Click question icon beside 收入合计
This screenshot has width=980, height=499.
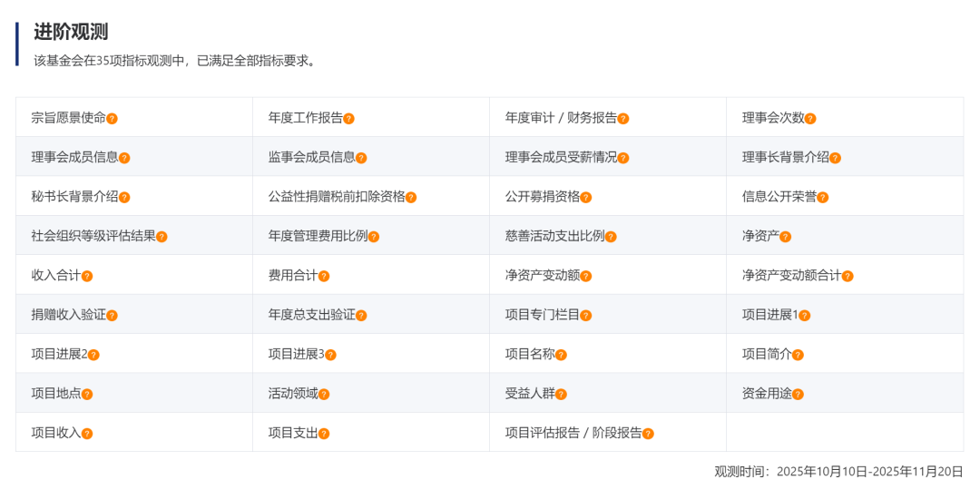click(x=87, y=276)
